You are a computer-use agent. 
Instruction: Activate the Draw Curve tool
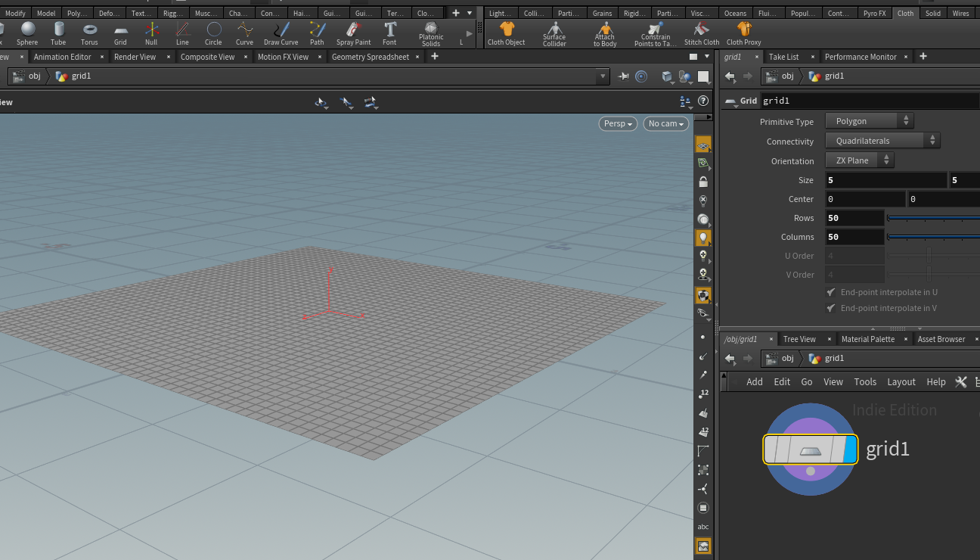[281, 33]
